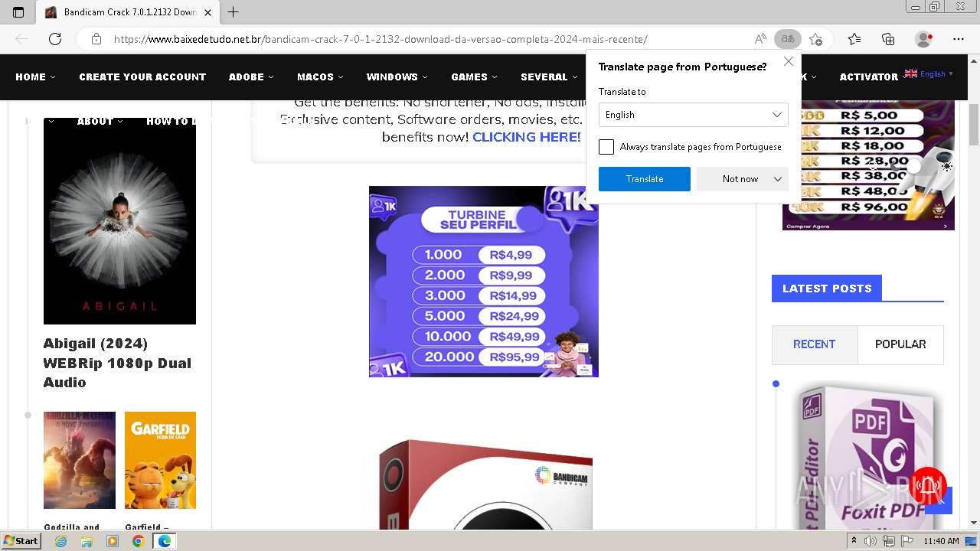Click the LATEST POSTS heading
Screen dimensions: 980x551
pos(827,289)
